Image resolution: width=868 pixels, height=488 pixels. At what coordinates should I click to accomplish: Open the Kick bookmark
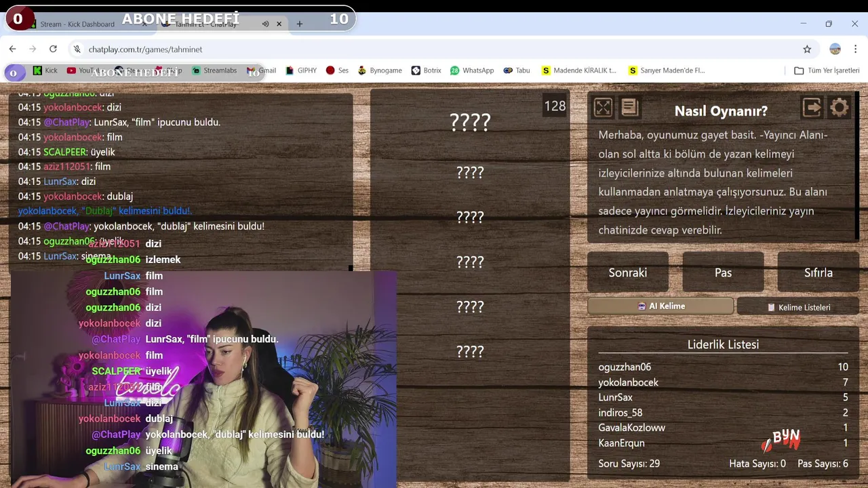(x=45, y=70)
